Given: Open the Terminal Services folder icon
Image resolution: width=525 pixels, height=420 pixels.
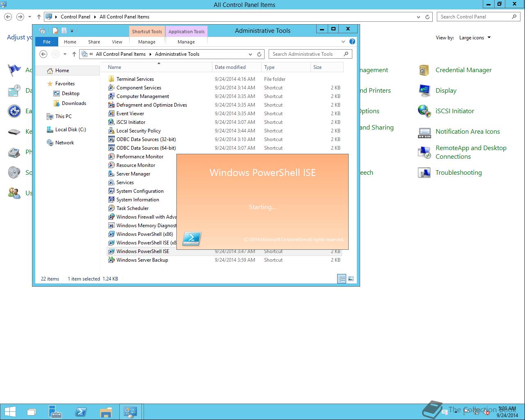Looking at the screenshot, I should [111, 79].
